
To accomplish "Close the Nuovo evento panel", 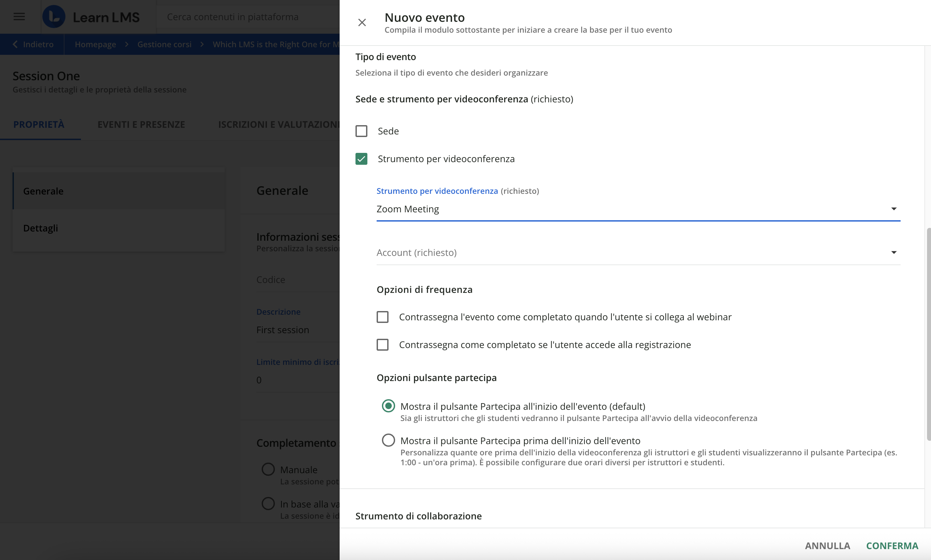I will (x=362, y=23).
